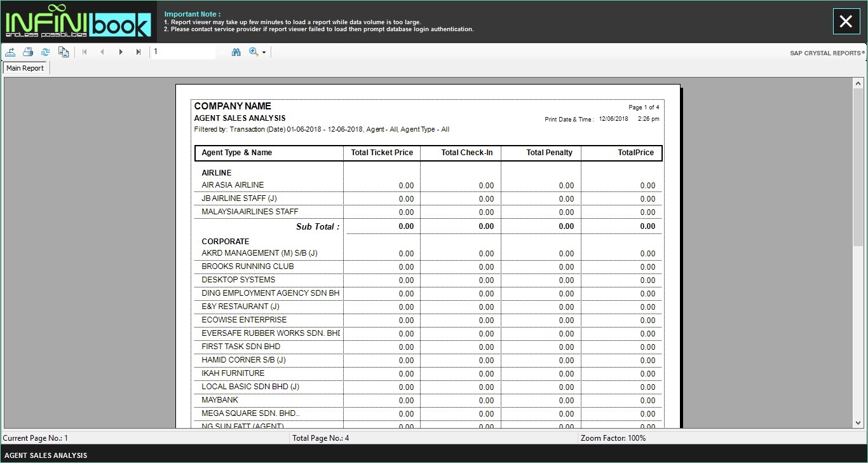868x463 pixels.
Task: Click the CORPORATE group heading
Action: (x=226, y=242)
